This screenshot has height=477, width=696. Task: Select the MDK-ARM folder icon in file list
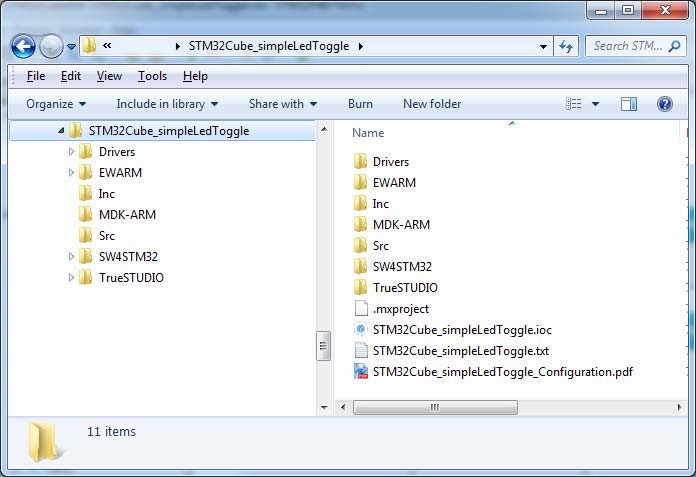pyautogui.click(x=360, y=225)
